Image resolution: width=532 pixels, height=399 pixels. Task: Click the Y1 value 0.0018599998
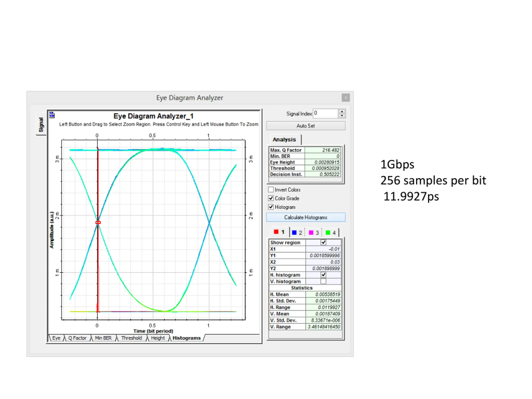[x=323, y=255]
